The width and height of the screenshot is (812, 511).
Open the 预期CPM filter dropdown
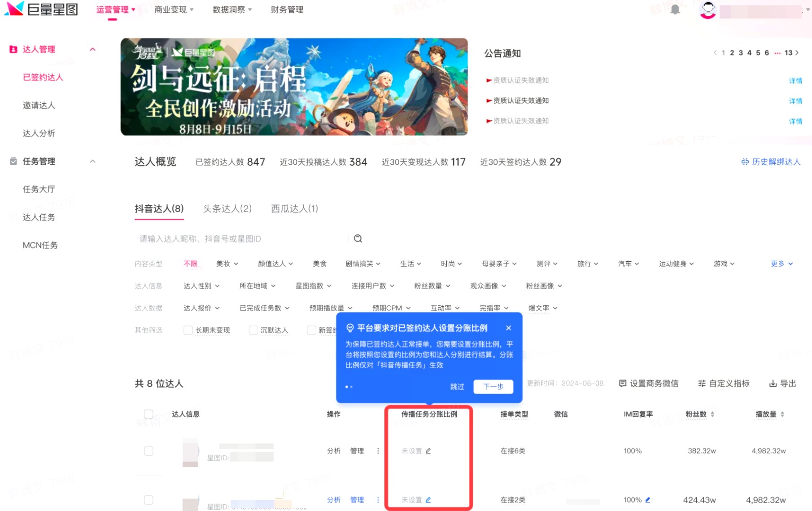tap(392, 308)
